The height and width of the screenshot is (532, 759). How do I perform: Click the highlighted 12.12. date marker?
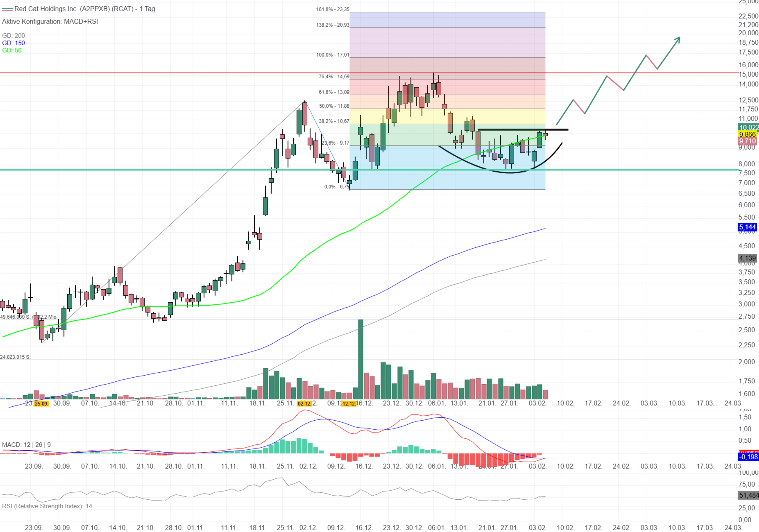(349, 404)
